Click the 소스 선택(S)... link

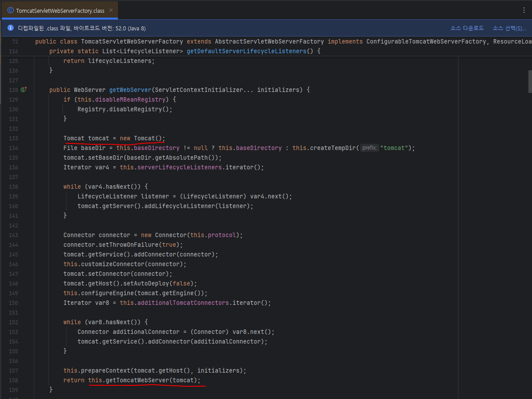coord(510,28)
